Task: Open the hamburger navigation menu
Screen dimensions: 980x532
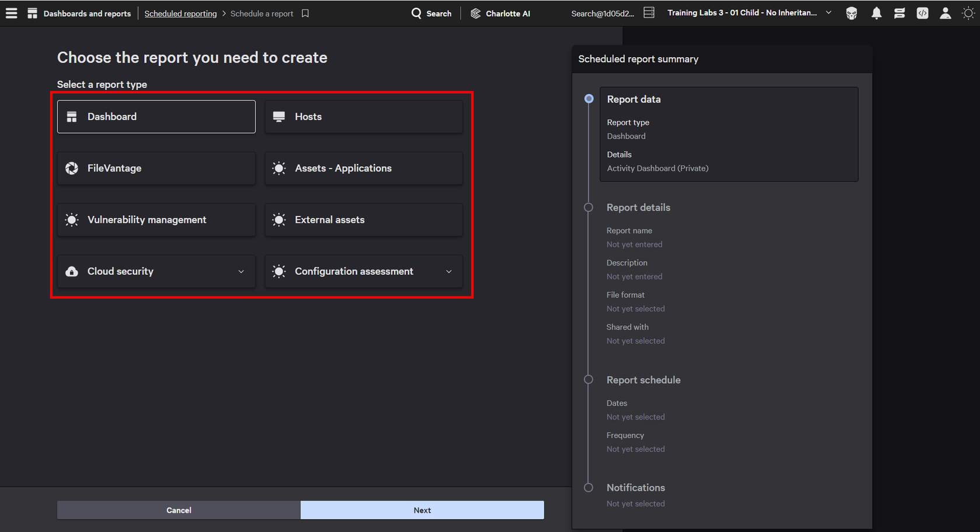Action: tap(11, 13)
